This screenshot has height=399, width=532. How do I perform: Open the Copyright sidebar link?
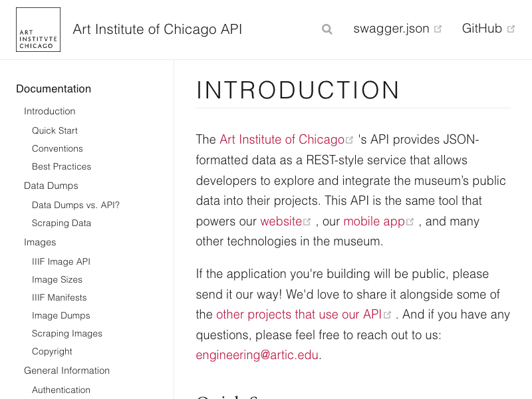click(52, 352)
